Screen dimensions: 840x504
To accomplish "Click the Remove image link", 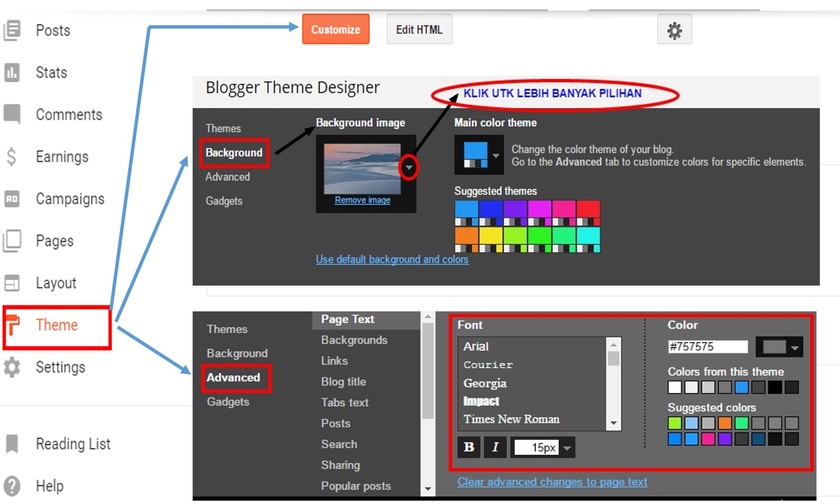I will point(362,200).
